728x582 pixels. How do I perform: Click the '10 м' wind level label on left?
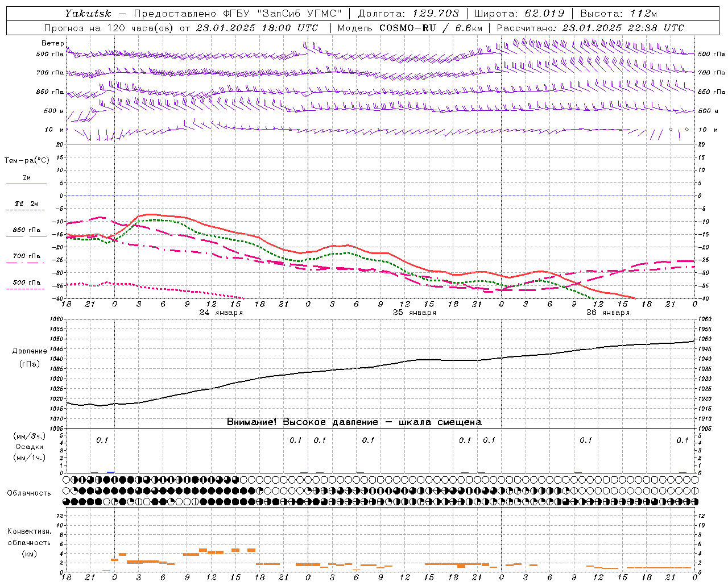pos(54,130)
